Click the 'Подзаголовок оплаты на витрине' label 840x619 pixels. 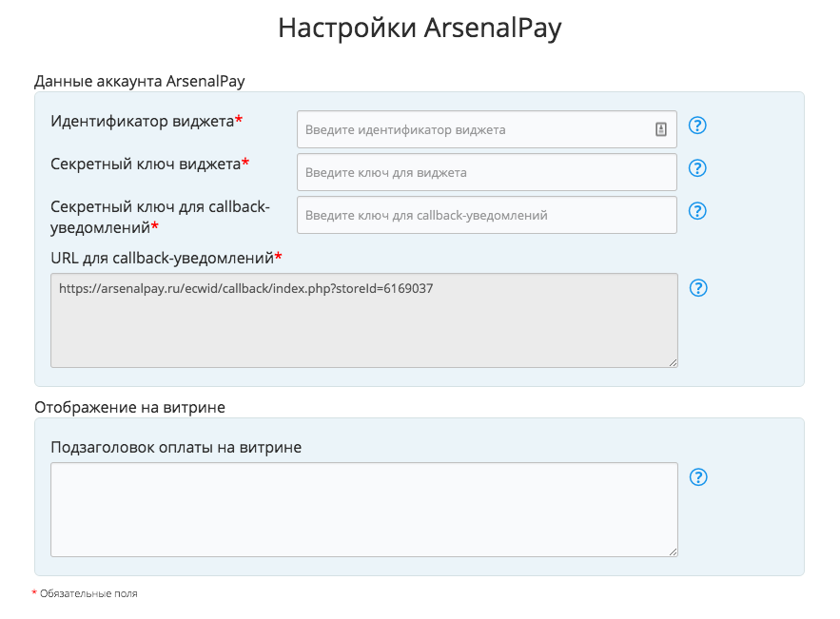click(176, 447)
